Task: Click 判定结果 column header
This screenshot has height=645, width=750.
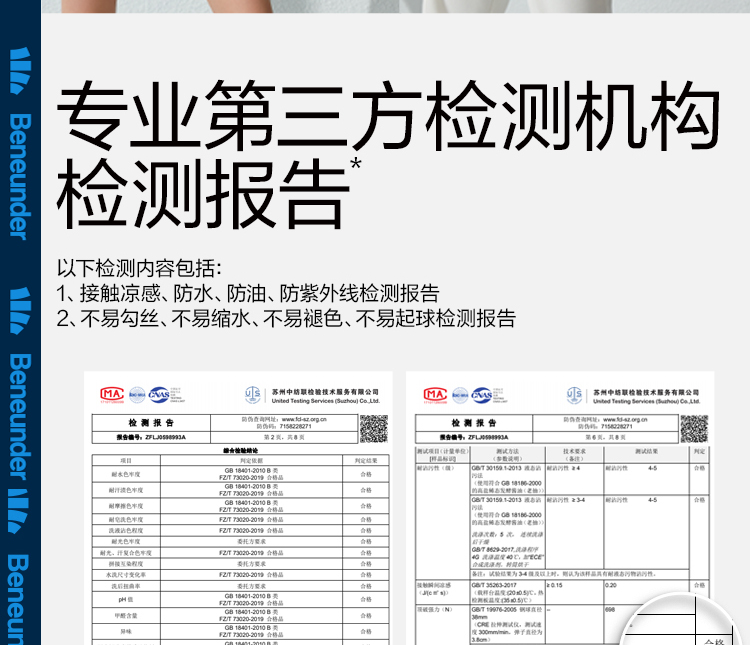Action: pyautogui.click(x=366, y=460)
